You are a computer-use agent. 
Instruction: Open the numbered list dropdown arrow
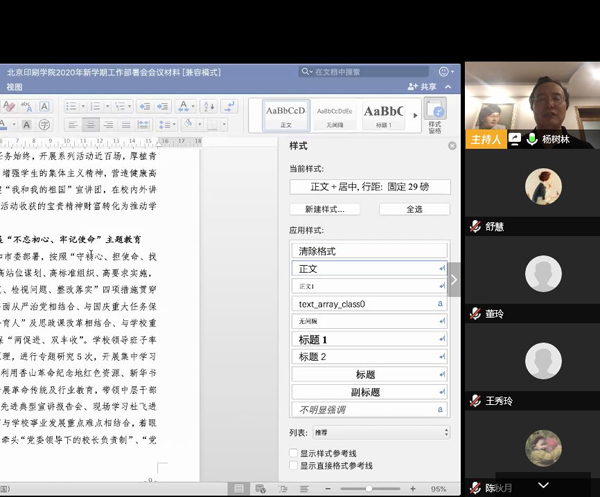(x=107, y=106)
